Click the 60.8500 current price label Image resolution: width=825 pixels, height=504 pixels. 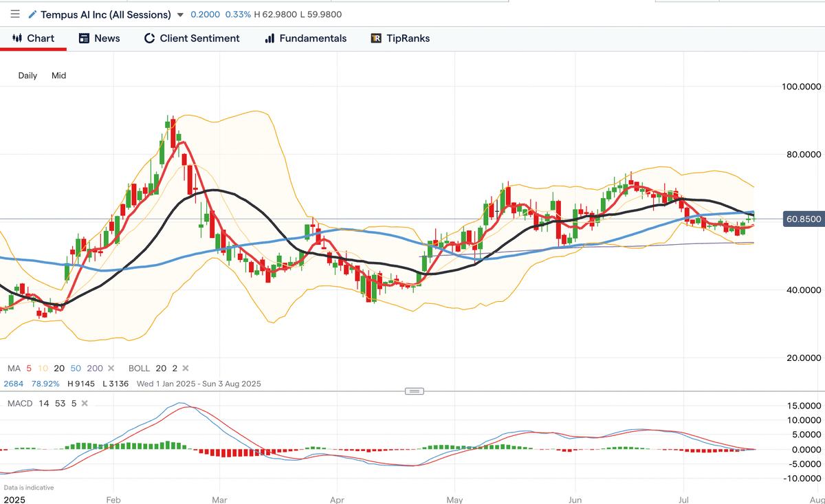(x=804, y=219)
